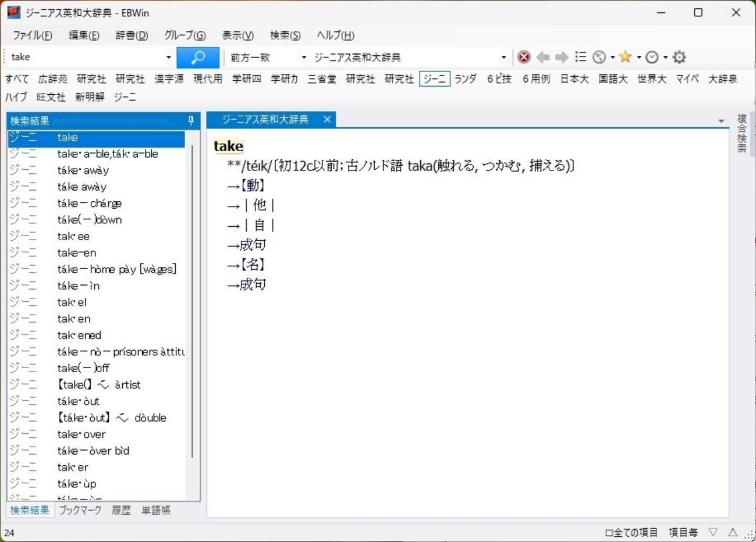
Task: Click the yellow star bookmark icon
Action: coord(625,56)
